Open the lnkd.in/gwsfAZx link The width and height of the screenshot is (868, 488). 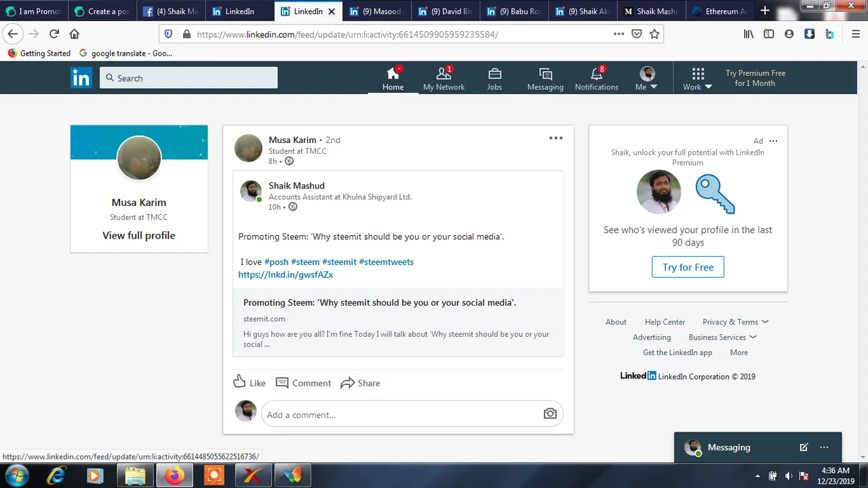tap(285, 274)
